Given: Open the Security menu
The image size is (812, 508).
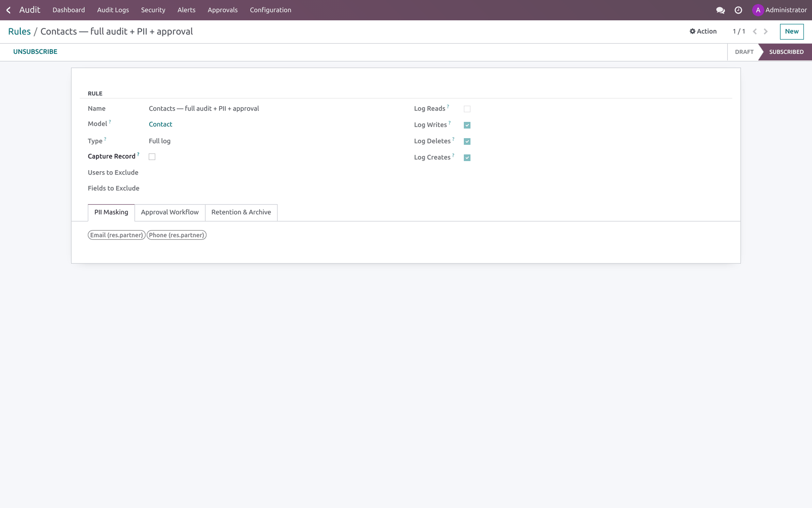Looking at the screenshot, I should pyautogui.click(x=153, y=10).
